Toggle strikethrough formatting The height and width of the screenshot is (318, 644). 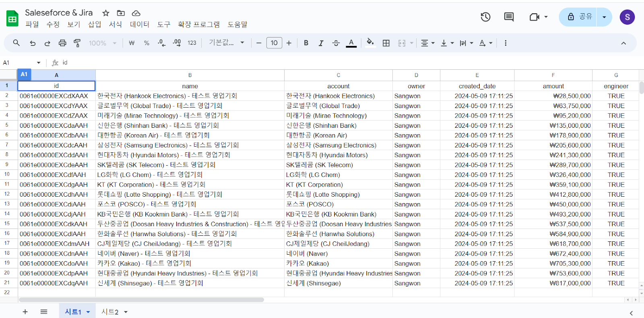pyautogui.click(x=336, y=43)
